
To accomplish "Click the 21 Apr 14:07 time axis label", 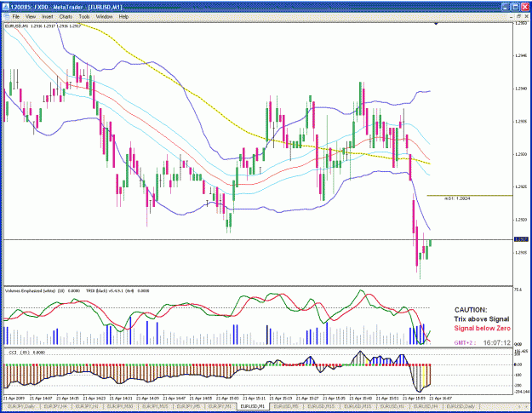I will 41,398.
